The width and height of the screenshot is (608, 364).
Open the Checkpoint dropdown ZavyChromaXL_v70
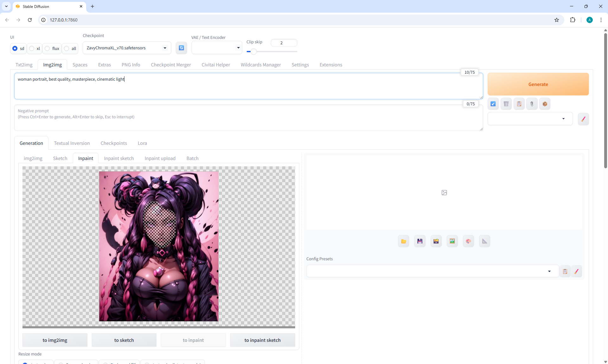point(127,48)
